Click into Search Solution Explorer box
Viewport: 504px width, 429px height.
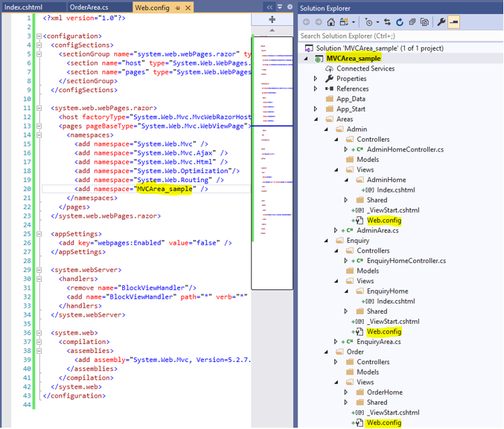(x=401, y=36)
